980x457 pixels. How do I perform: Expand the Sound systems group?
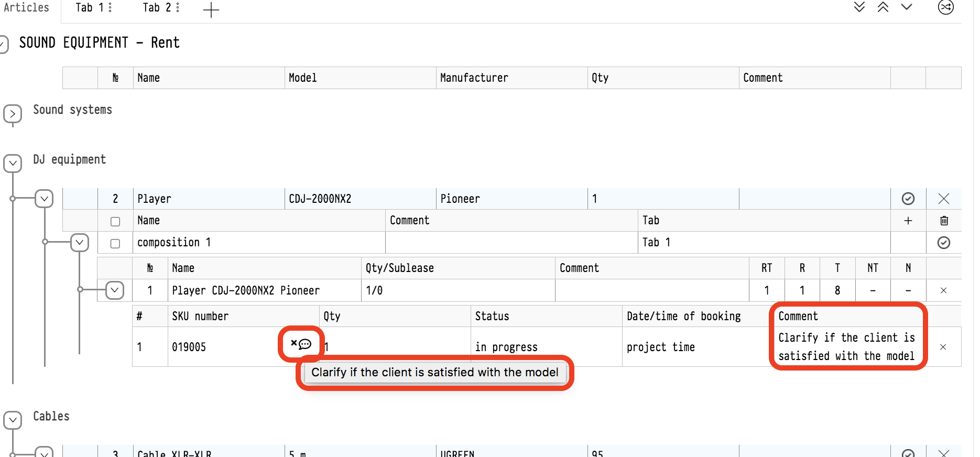pyautogui.click(x=13, y=114)
